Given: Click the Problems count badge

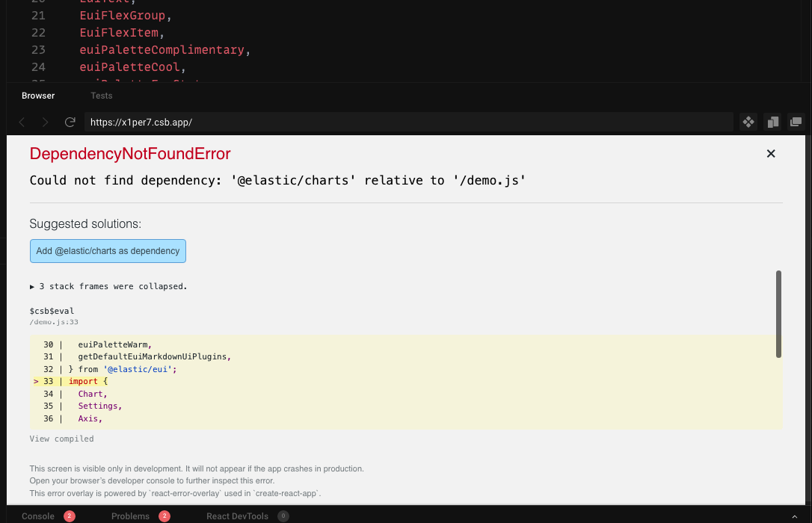Looking at the screenshot, I should tap(164, 516).
